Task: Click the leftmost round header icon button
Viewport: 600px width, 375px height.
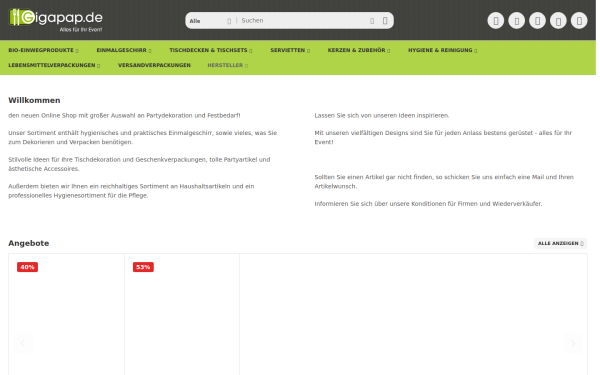Action: [x=496, y=21]
